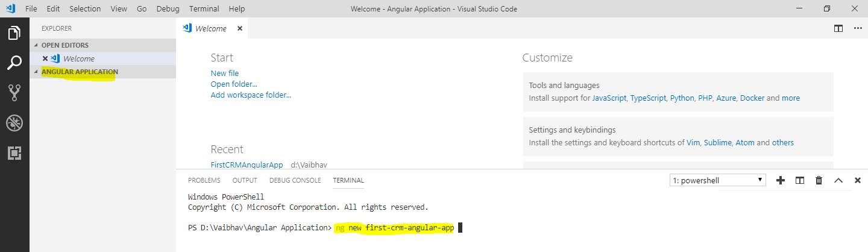Viewport: 868px width, 252px height.
Task: Open the Selection menu
Action: [85, 9]
